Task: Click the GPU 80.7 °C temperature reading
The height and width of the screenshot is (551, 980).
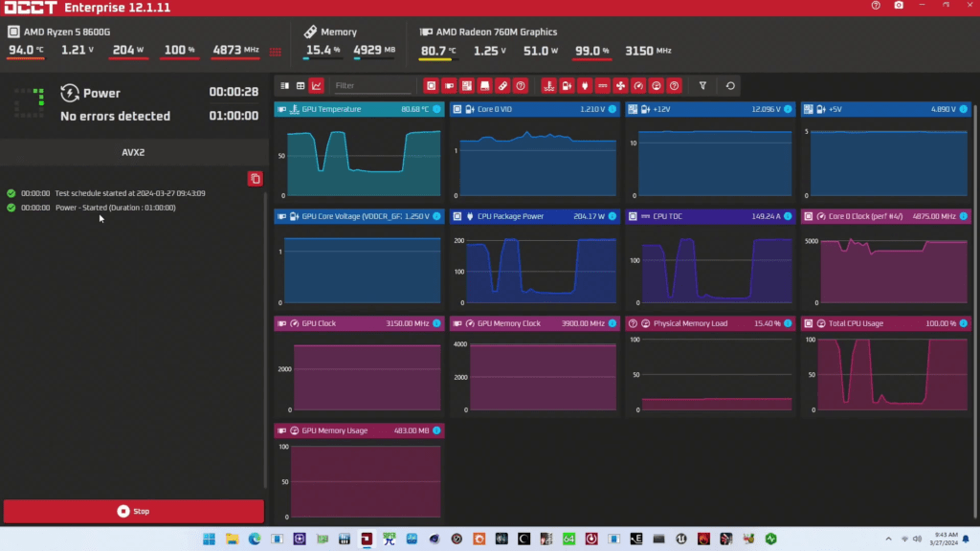Action: click(x=438, y=52)
